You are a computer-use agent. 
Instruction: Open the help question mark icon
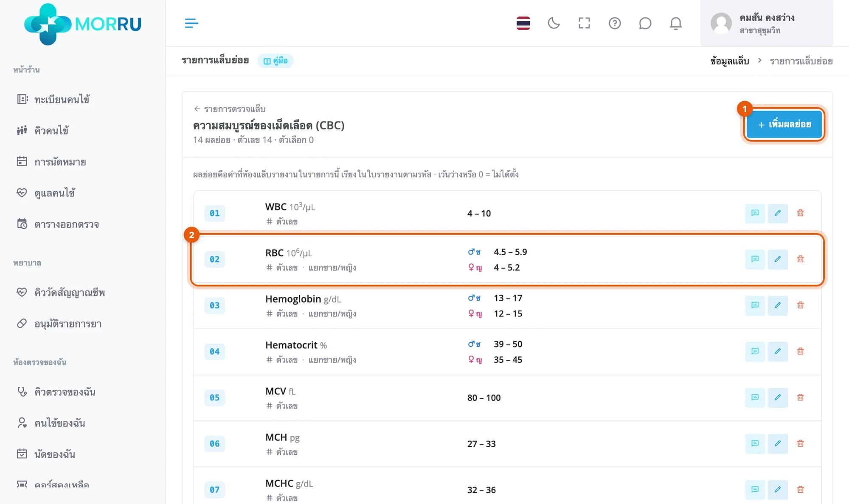[x=615, y=23]
